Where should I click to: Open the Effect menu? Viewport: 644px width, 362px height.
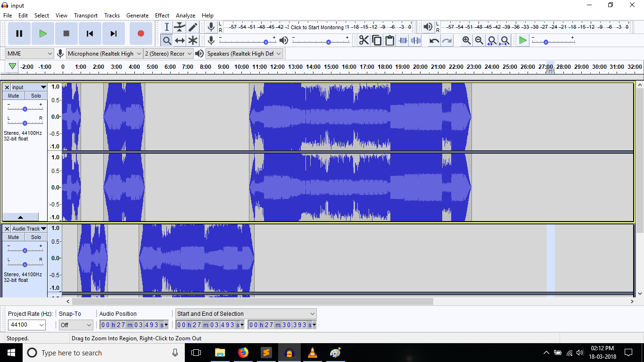(x=162, y=16)
